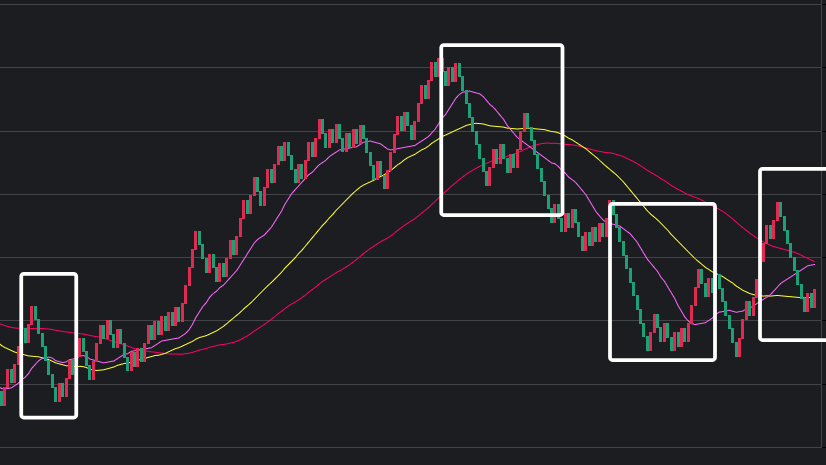Click the highest candlestick at the chart's peak
This screenshot has width=826, height=465.
[438, 68]
